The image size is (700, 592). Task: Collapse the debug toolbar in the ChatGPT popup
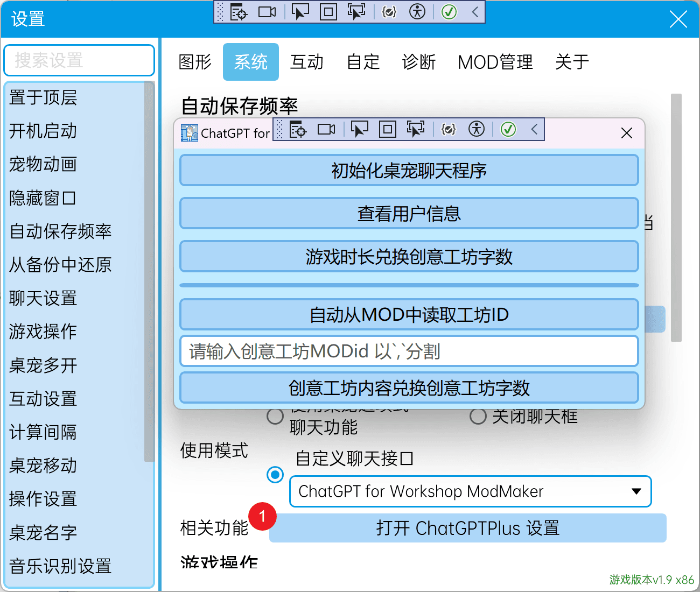534,129
